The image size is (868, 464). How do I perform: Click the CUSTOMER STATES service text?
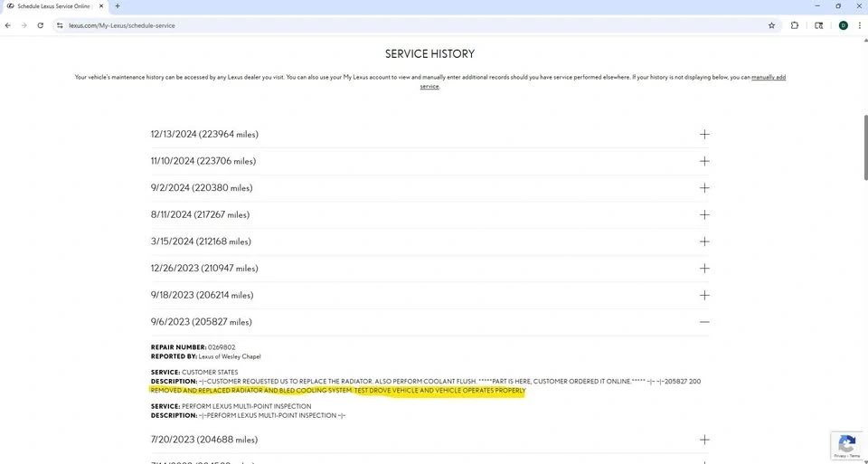tap(210, 372)
